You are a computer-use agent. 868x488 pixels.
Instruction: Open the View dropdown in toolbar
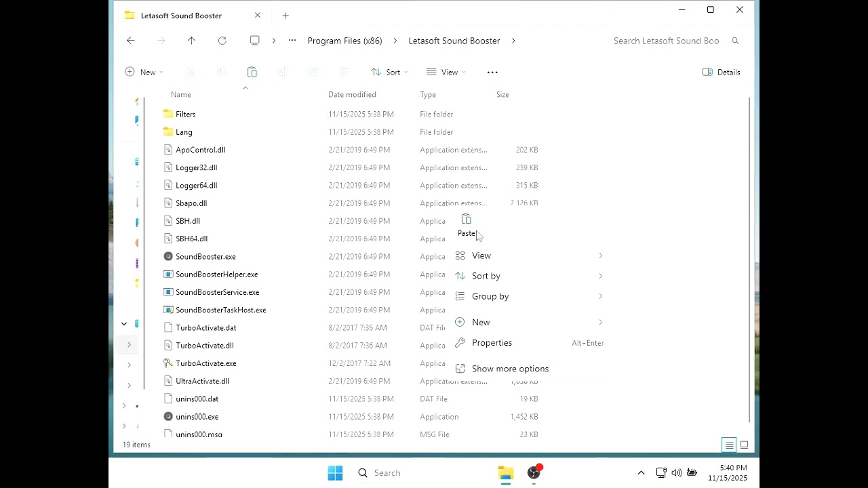point(446,72)
